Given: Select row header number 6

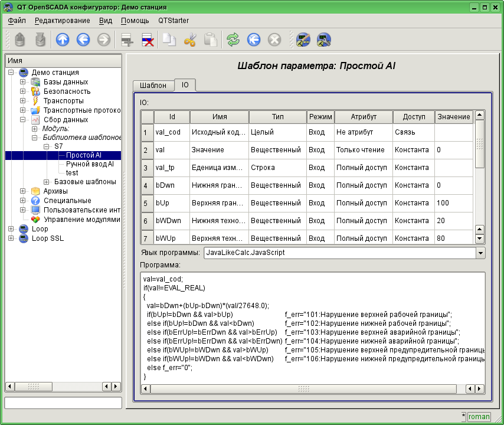Looking at the screenshot, I should [147, 221].
